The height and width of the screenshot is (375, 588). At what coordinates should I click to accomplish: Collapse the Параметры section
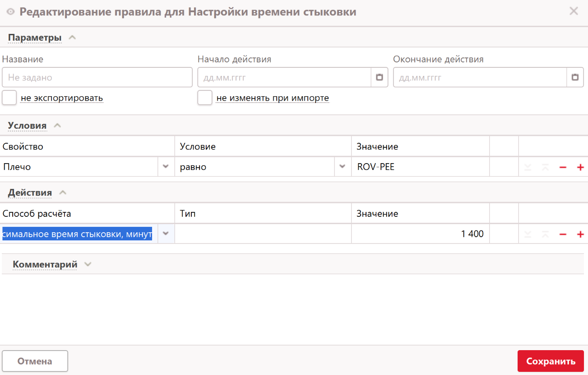pyautogui.click(x=72, y=38)
